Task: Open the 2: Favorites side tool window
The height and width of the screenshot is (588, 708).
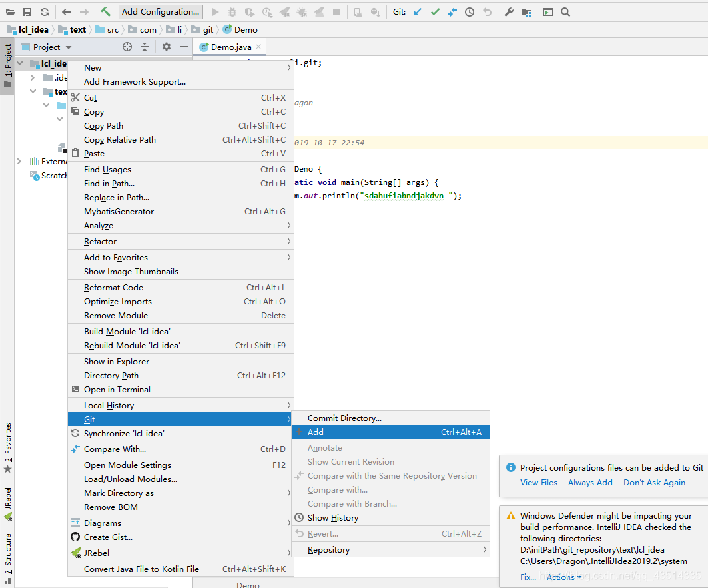Action: point(8,447)
